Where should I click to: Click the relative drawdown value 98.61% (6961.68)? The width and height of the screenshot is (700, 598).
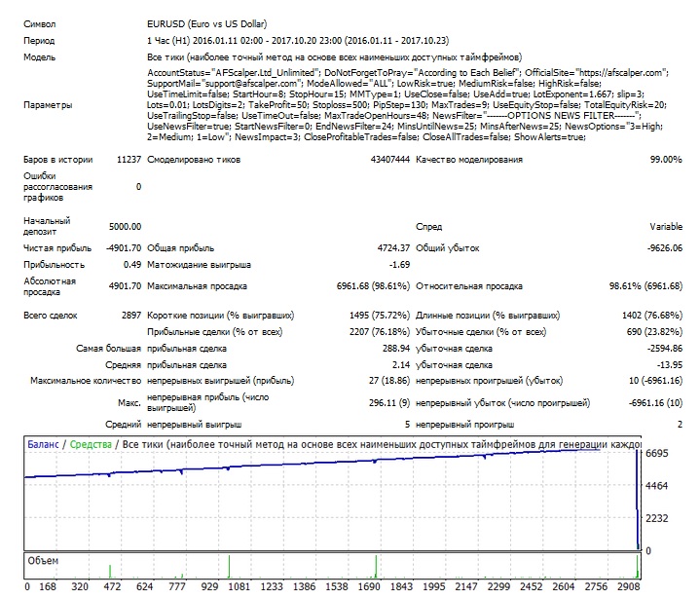645,285
